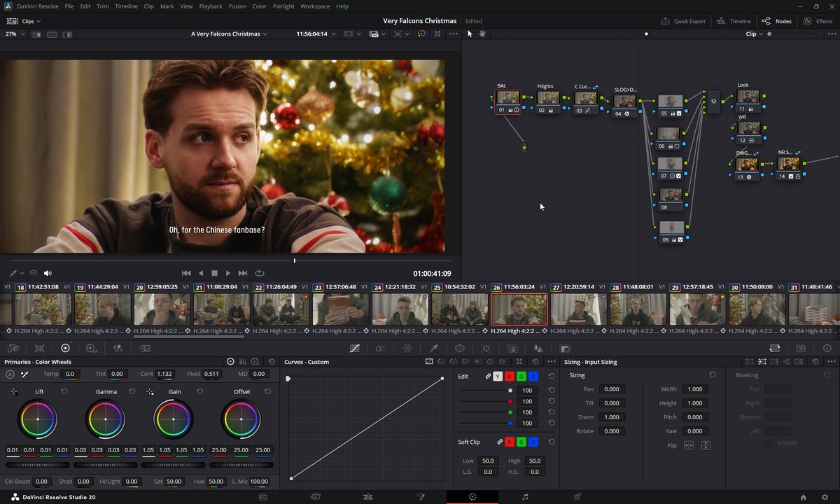Toggle the Soft Clip gang link icon

(x=500, y=442)
